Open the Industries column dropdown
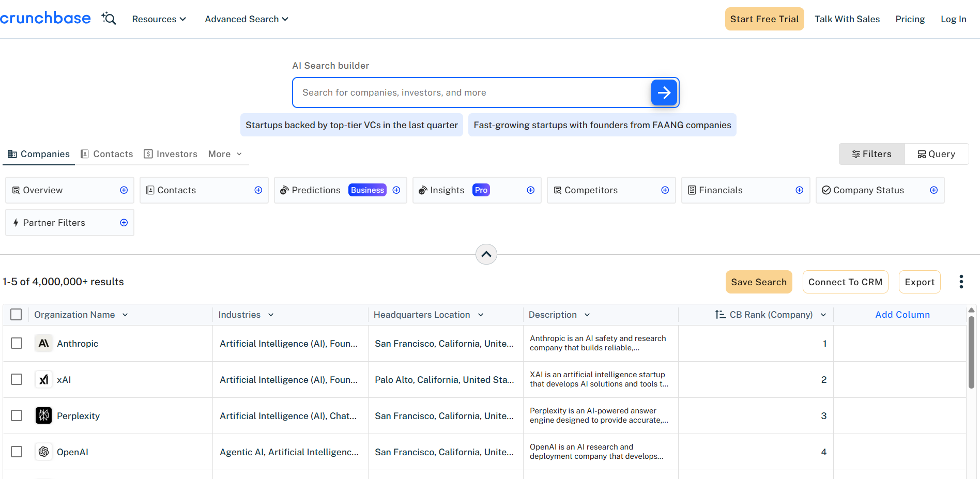Image resolution: width=980 pixels, height=479 pixels. point(271,315)
